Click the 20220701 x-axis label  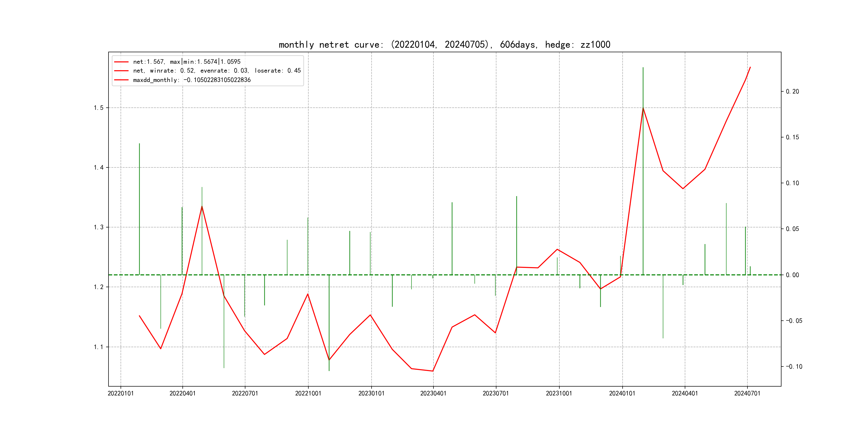[x=245, y=394]
